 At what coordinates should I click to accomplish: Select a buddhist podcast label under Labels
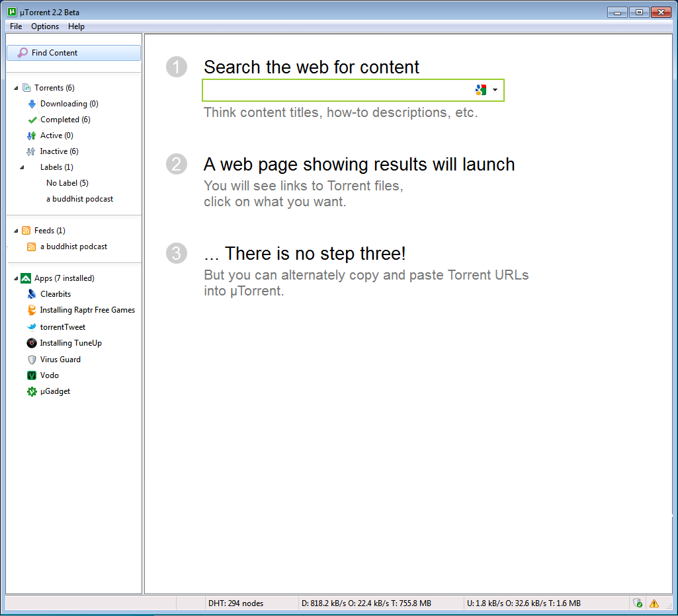click(x=79, y=199)
